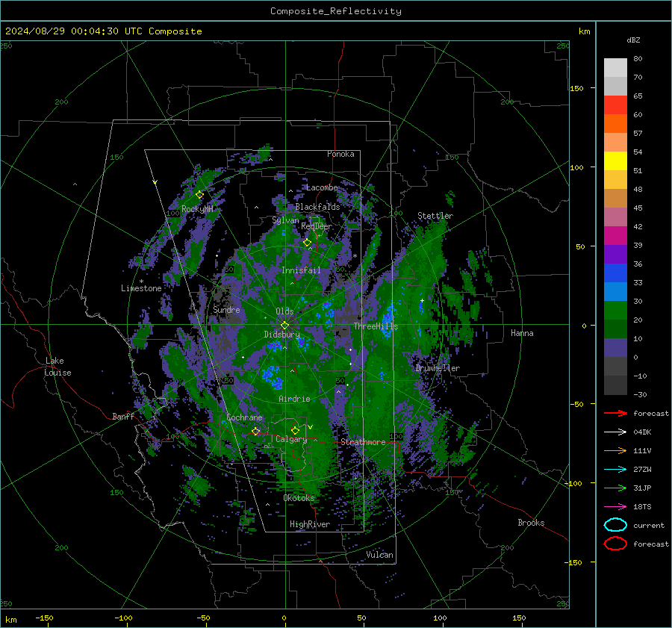Screen dimensions: 672x628
Task: Pick the light gray 80 dBZ swatch
Action: coord(615,67)
